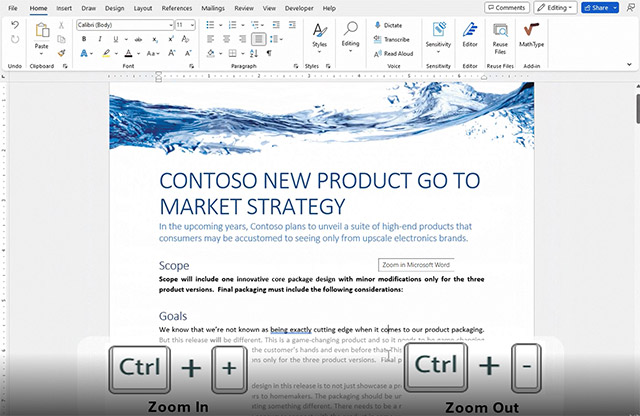Image resolution: width=640 pixels, height=416 pixels.
Task: Open the Paragraph dialog launcher
Action: pos(296,66)
